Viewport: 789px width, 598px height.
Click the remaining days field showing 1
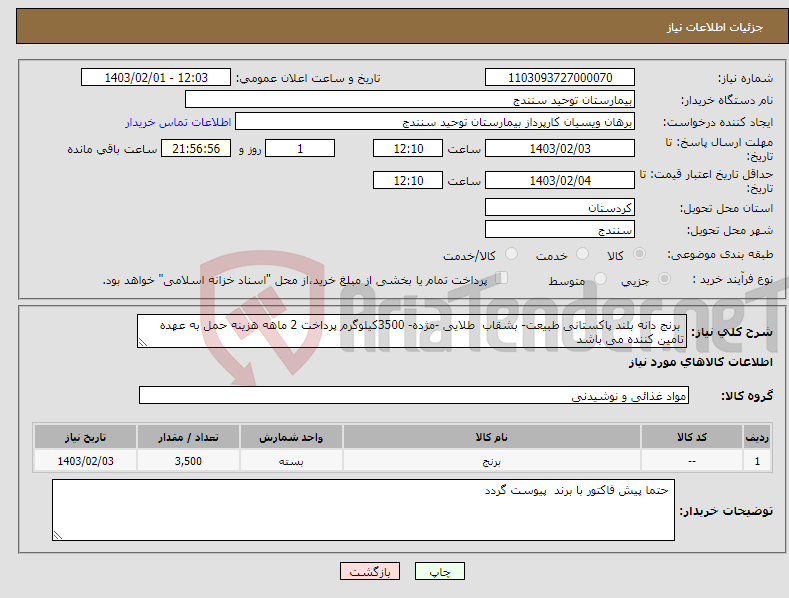300,148
